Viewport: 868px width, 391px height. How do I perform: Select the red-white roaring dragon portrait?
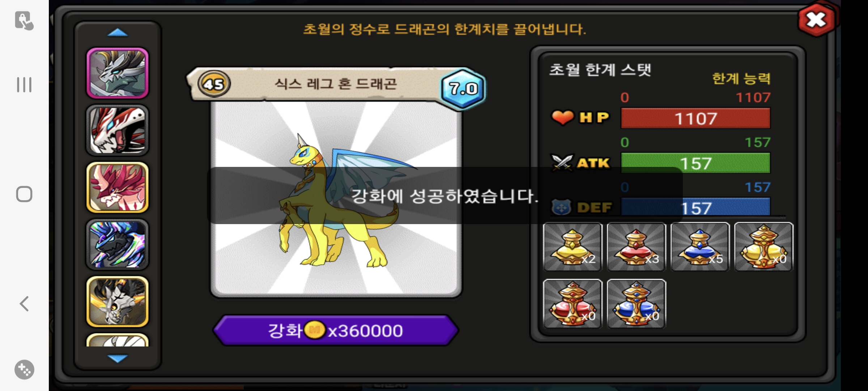[x=118, y=130]
